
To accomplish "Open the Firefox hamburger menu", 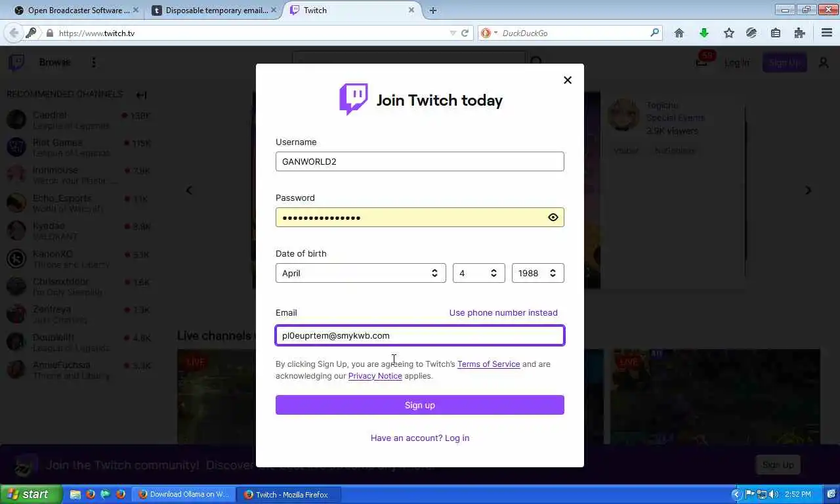I will 827,33.
